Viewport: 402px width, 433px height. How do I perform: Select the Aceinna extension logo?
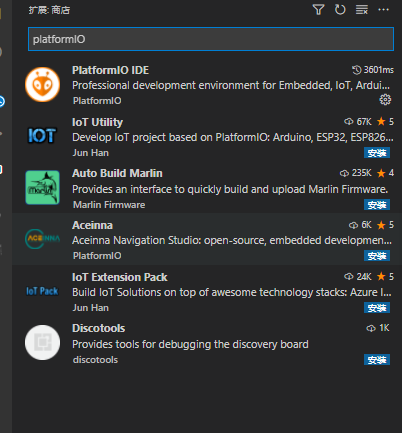point(42,239)
